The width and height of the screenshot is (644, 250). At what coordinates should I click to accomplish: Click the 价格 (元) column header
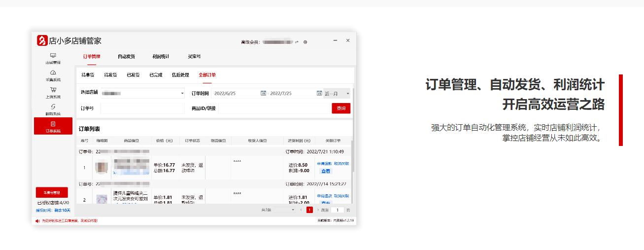pos(165,141)
